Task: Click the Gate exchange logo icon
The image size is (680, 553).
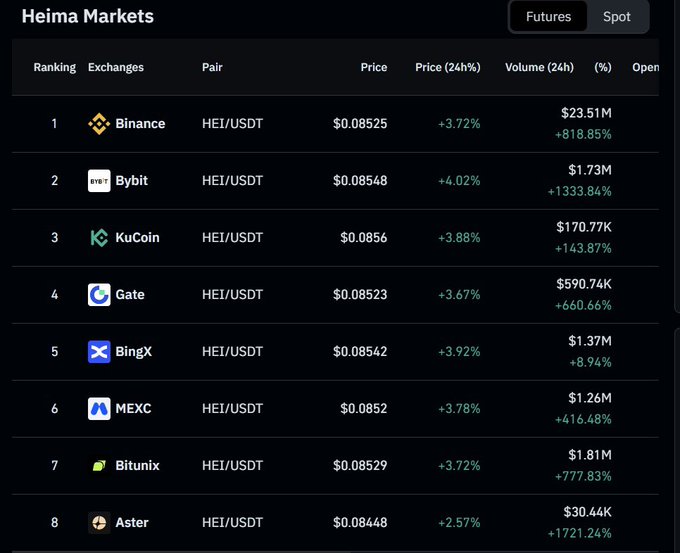Action: tap(99, 294)
